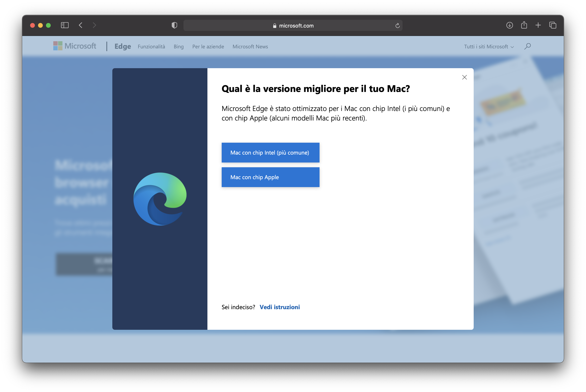Click the Edge logo in the dialog

[160, 199]
